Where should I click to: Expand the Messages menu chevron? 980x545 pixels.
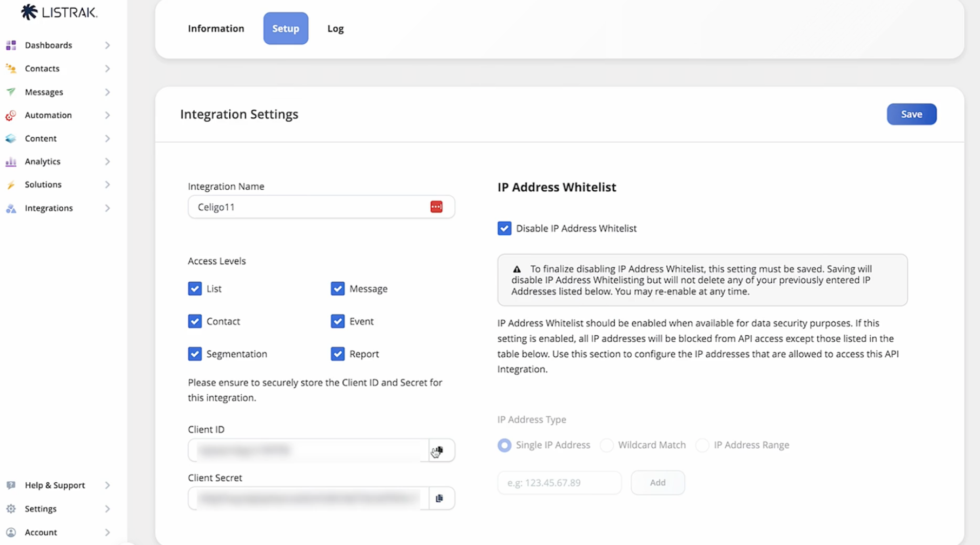[107, 92]
